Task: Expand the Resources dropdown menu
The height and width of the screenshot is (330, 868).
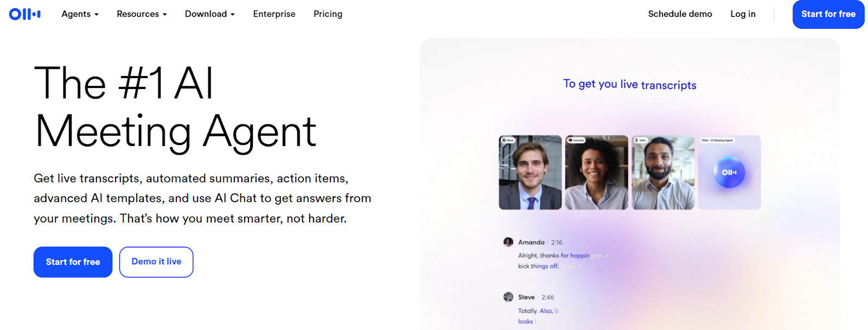Action: [142, 14]
